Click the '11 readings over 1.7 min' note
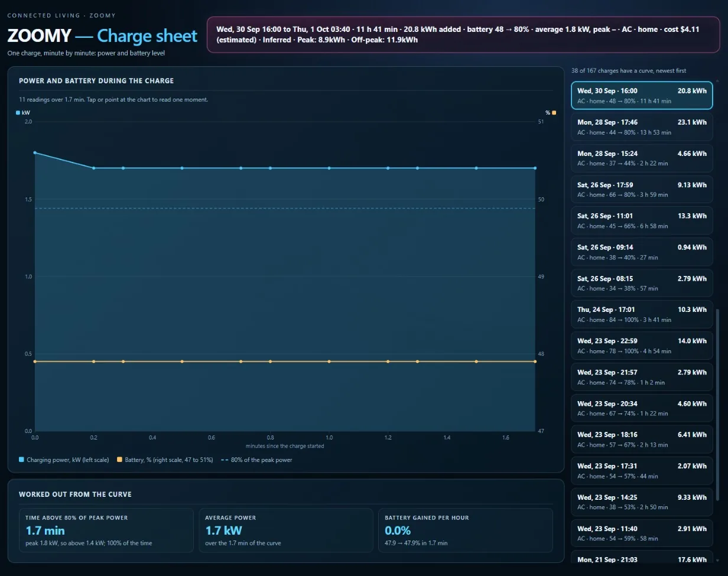Viewport: 728px width, 576px height. point(113,100)
